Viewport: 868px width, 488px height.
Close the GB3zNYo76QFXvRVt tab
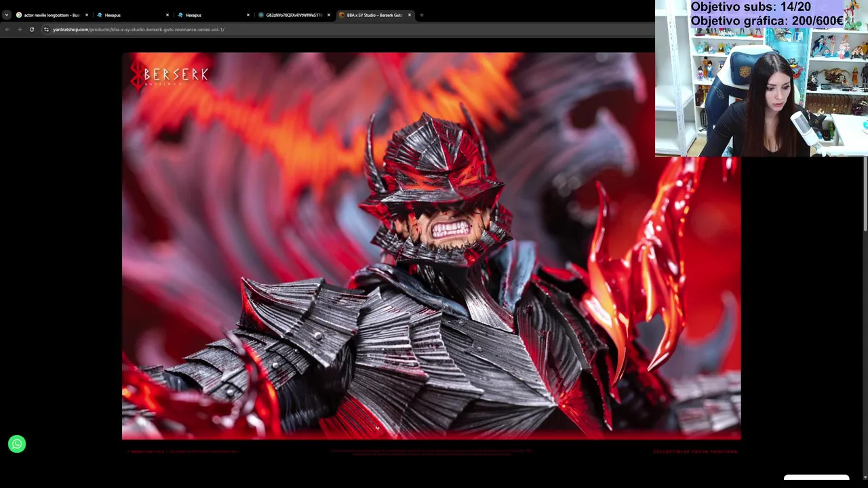pyautogui.click(x=328, y=15)
